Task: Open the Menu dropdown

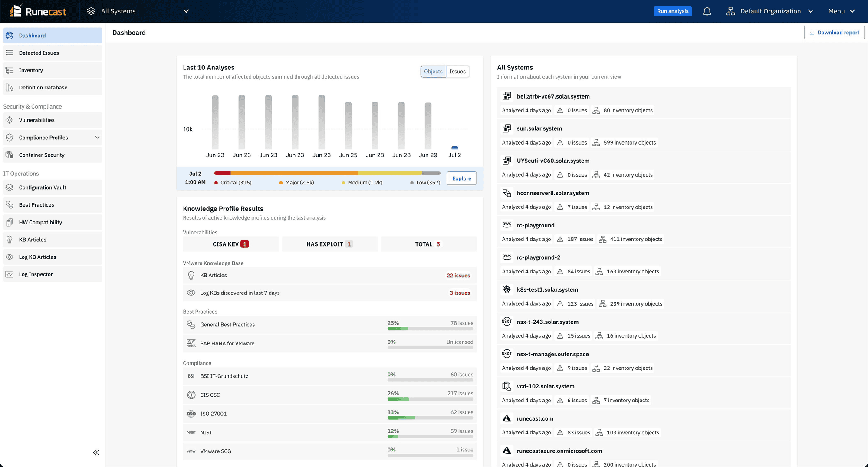Action: click(x=842, y=11)
